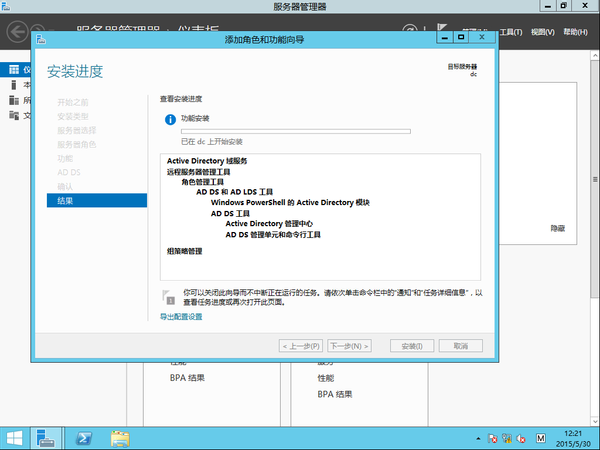
Task: Click the Server Manager back arrow button
Action: coord(17,31)
